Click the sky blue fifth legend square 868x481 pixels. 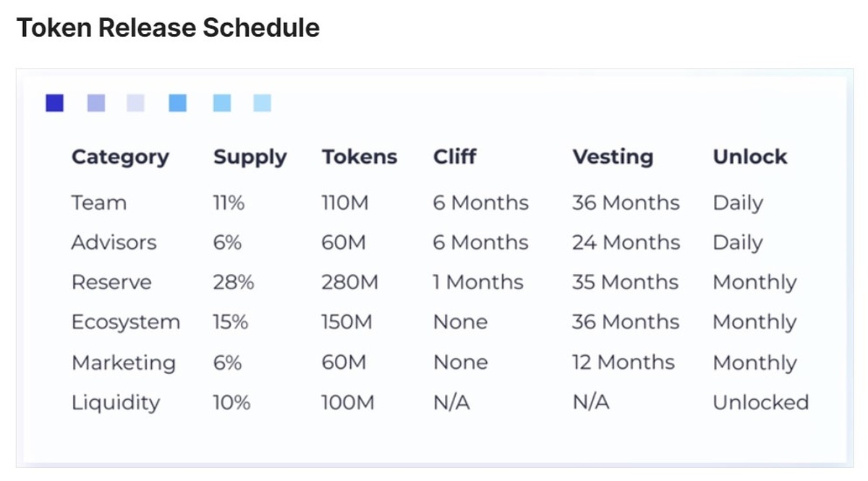click(x=222, y=103)
